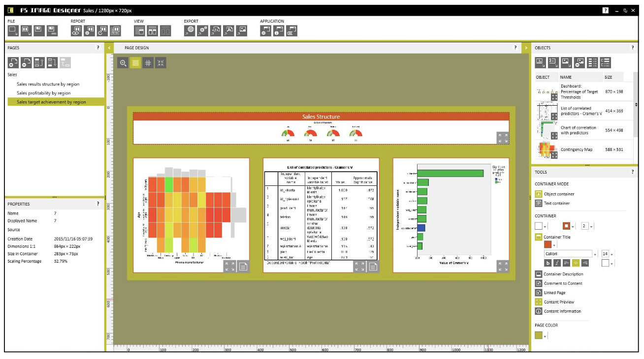The image size is (644, 359).
Task: Select List of correlated predictors object row
Action: click(584, 111)
